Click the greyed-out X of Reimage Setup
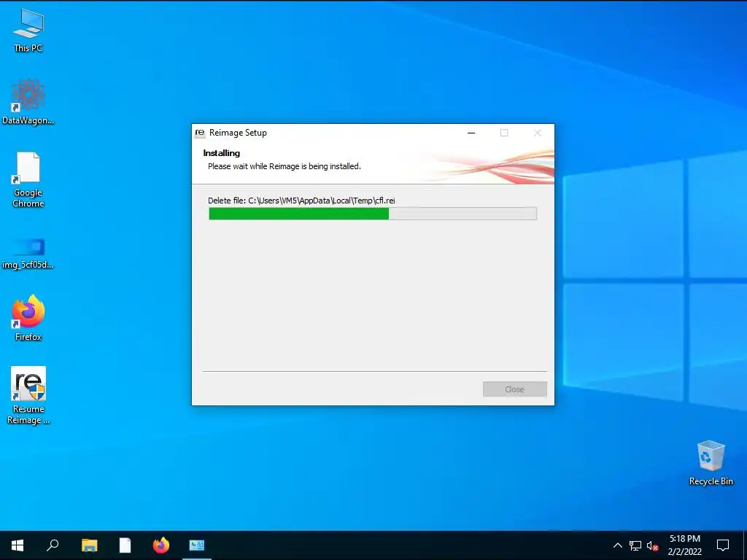 click(x=538, y=133)
